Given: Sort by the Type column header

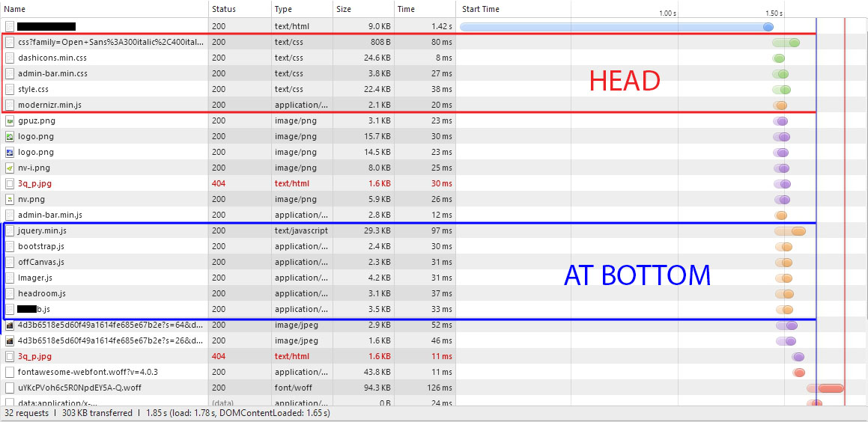Looking at the screenshot, I should pos(283,9).
